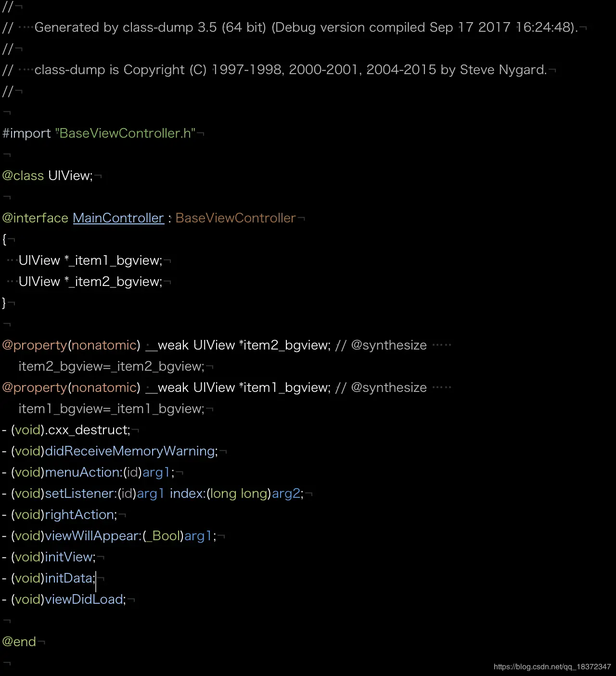Click the initView method name
This screenshot has width=616, height=676.
click(69, 557)
